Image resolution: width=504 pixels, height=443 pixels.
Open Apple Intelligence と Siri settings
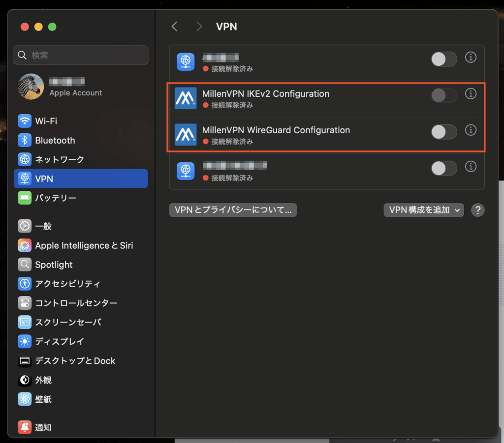(x=84, y=245)
